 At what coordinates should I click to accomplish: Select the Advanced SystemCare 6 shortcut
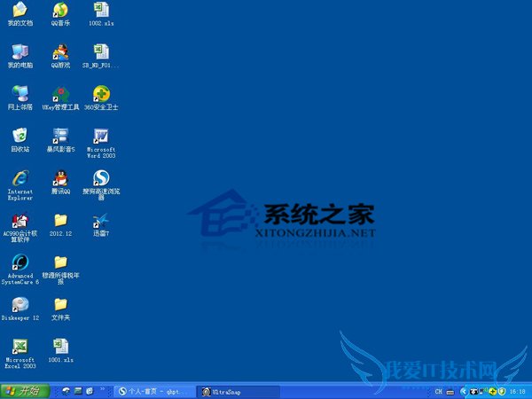(x=20, y=270)
